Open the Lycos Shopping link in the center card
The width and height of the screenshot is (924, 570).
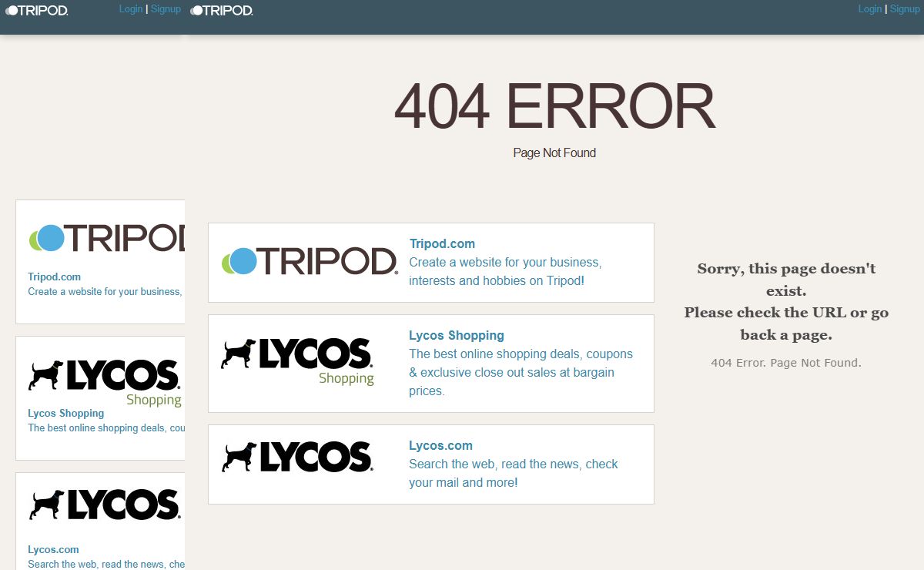click(x=457, y=335)
